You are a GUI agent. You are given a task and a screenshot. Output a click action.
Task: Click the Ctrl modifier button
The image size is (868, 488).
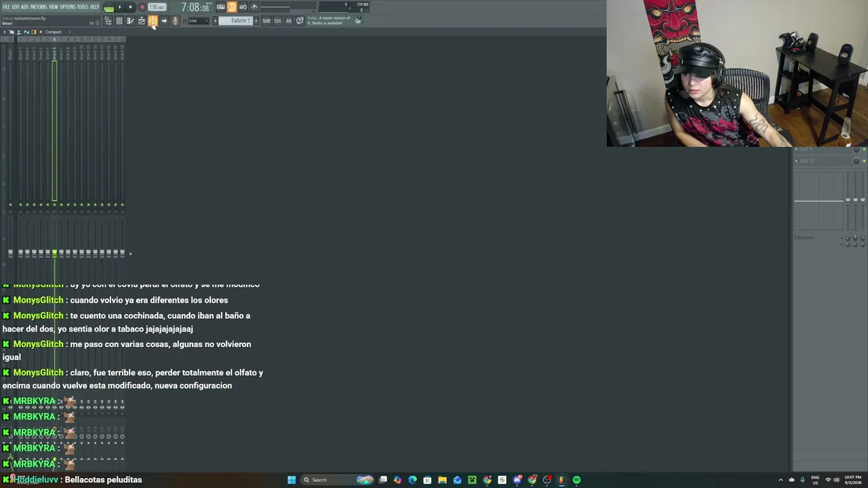point(277,21)
